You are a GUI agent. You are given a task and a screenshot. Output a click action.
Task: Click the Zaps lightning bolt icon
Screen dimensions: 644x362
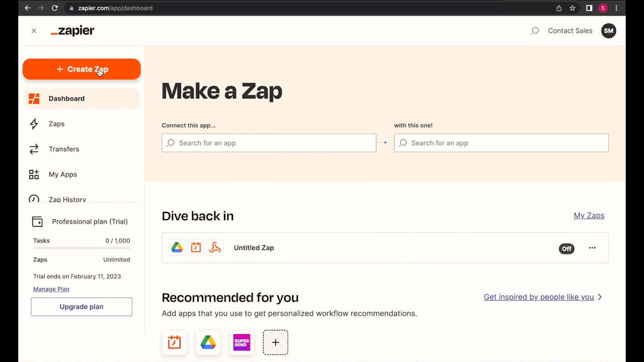(34, 124)
